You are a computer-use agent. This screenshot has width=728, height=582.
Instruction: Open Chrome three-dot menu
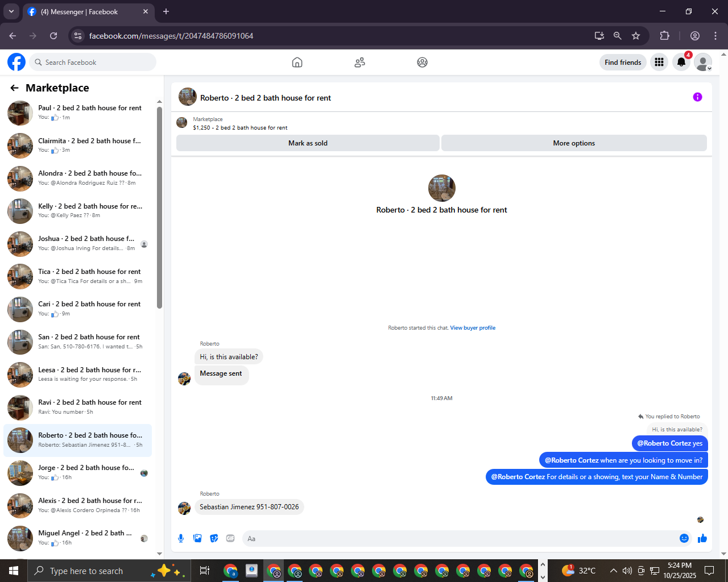(715, 36)
